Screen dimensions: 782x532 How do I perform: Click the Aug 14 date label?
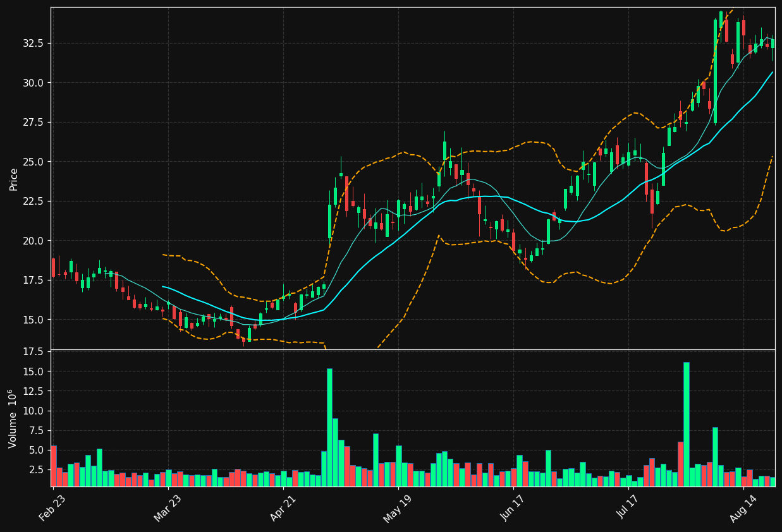[742, 509]
